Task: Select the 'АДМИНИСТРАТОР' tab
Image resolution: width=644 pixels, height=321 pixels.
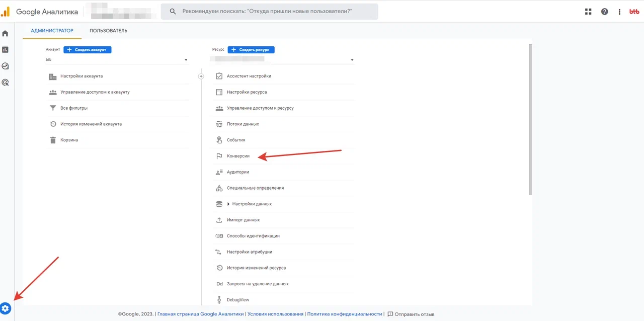Action: [52, 31]
